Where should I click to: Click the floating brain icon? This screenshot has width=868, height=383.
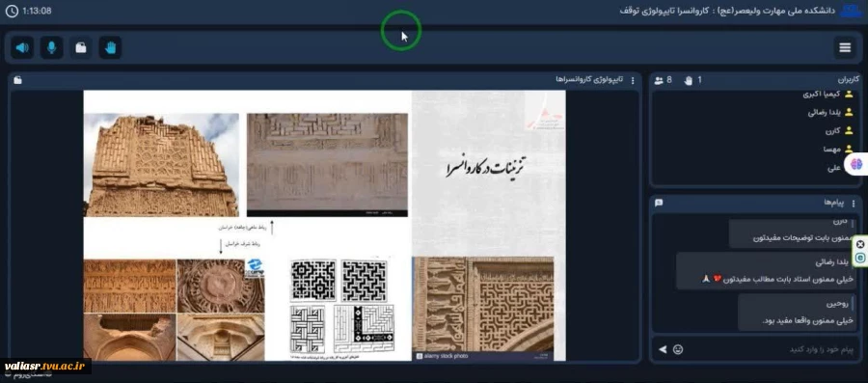[856, 164]
